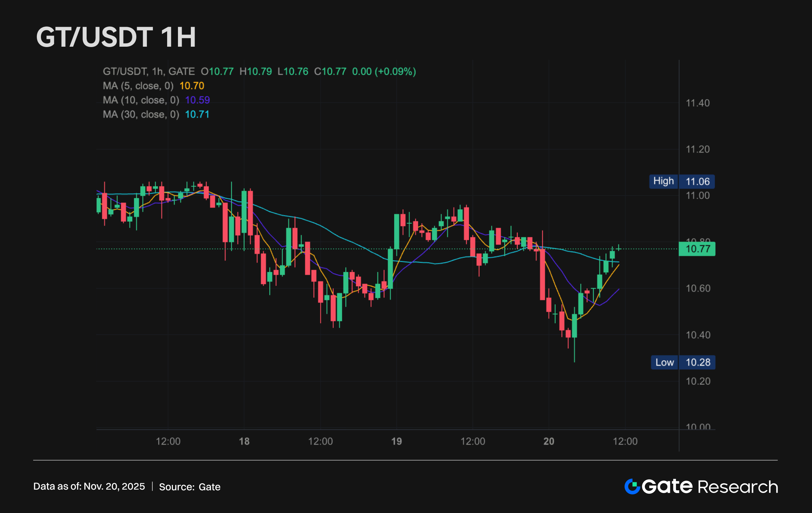Viewport: 812px width, 513px height.
Task: Click the MA (10, close, 0) legend
Action: tap(141, 100)
